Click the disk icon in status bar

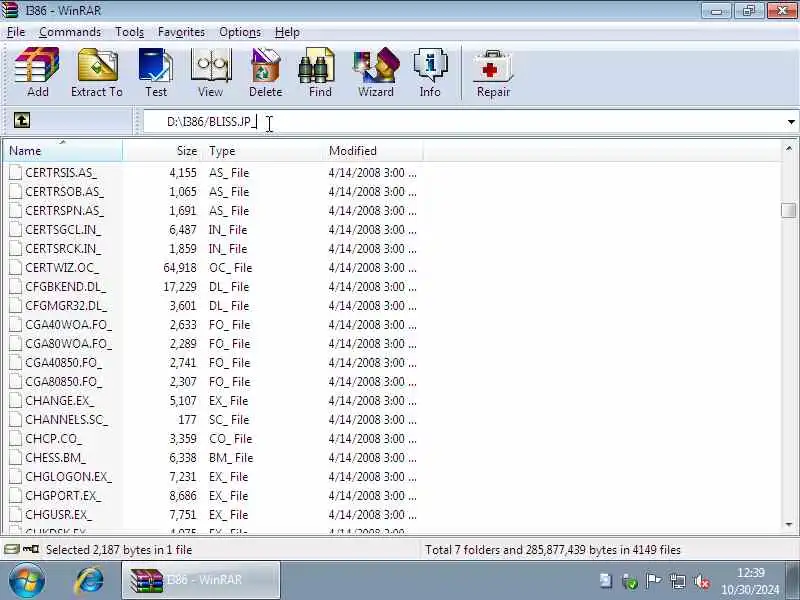click(x=12, y=549)
